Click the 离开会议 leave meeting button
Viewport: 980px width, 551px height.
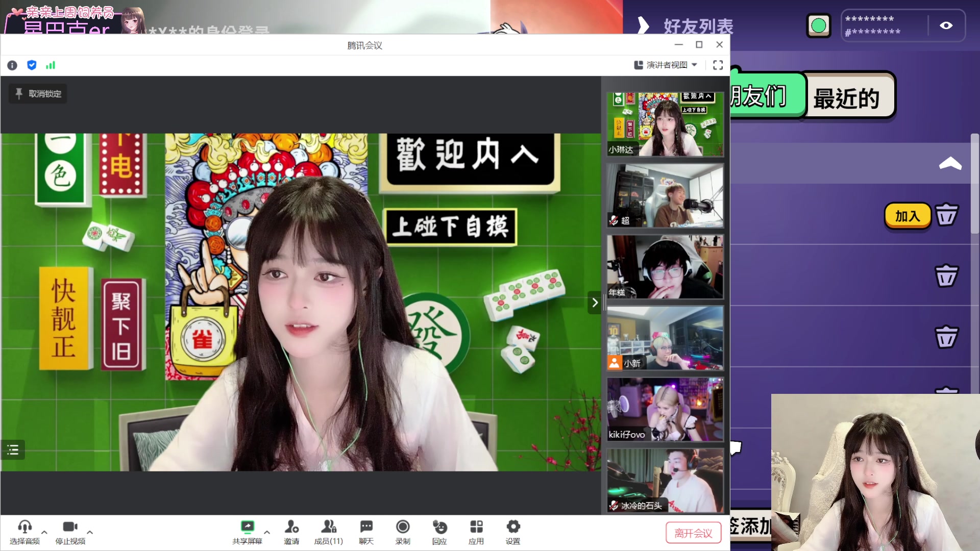693,533
